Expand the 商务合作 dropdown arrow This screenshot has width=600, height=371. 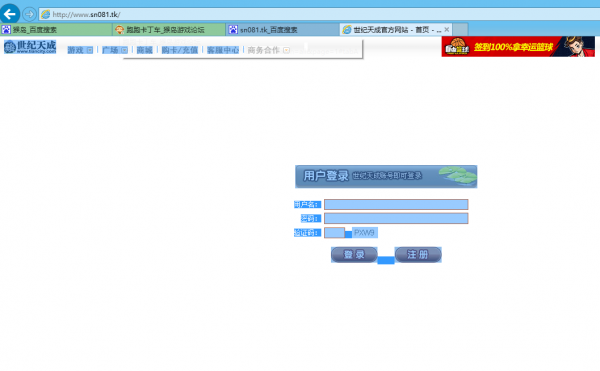[286, 50]
